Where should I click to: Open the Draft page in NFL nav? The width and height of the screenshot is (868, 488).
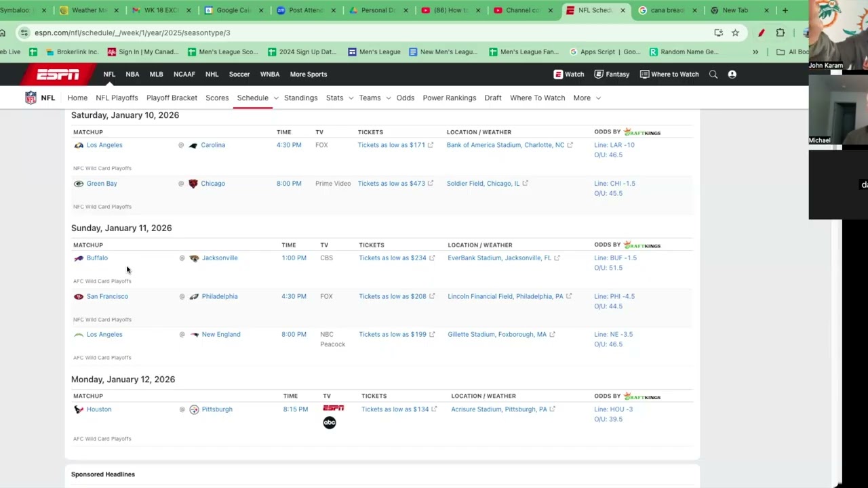493,98
